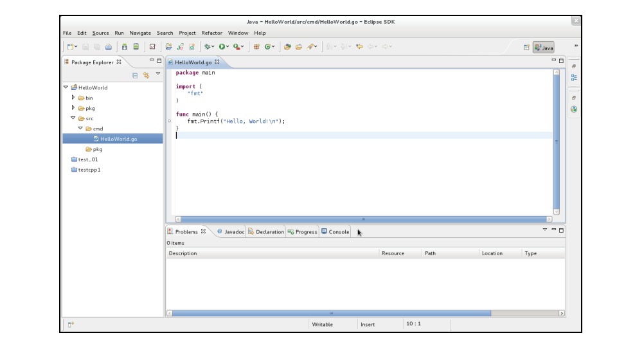Open the Problems view menu triangle
Viewport: 644px width, 342px height.
(x=545, y=230)
